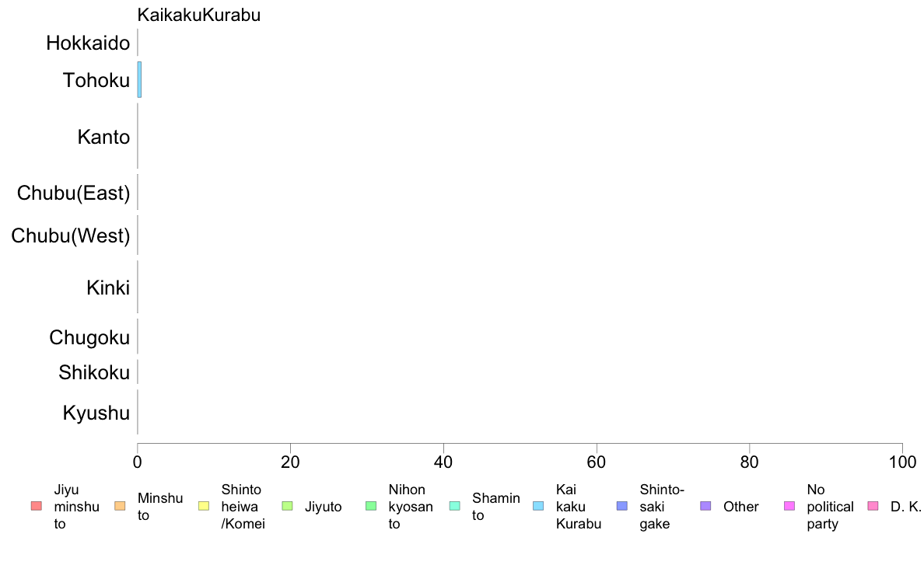
Task: Click the Kai kaku Kurabu legend swatch
Action: click(x=538, y=506)
